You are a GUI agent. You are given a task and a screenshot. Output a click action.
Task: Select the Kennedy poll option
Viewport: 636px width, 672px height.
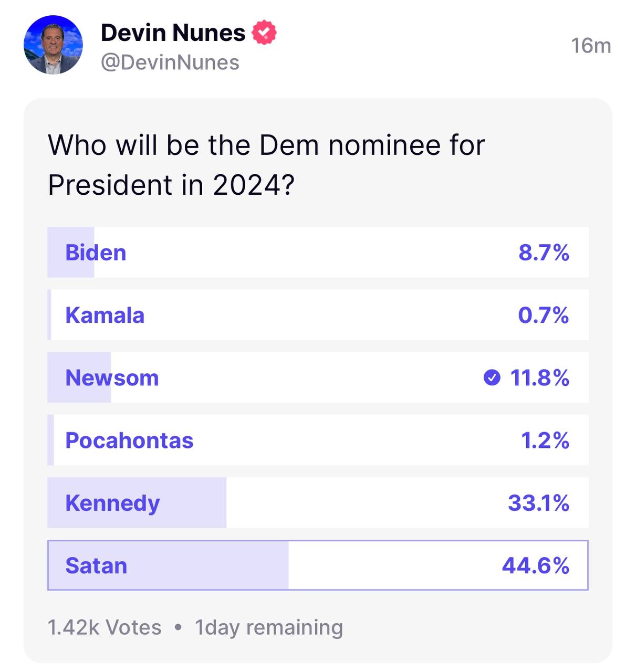[318, 502]
